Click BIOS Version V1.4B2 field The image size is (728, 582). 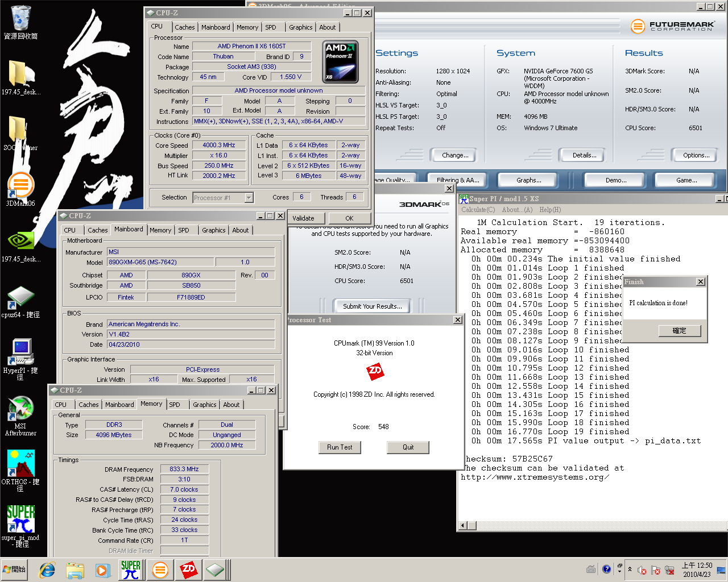[x=191, y=334]
